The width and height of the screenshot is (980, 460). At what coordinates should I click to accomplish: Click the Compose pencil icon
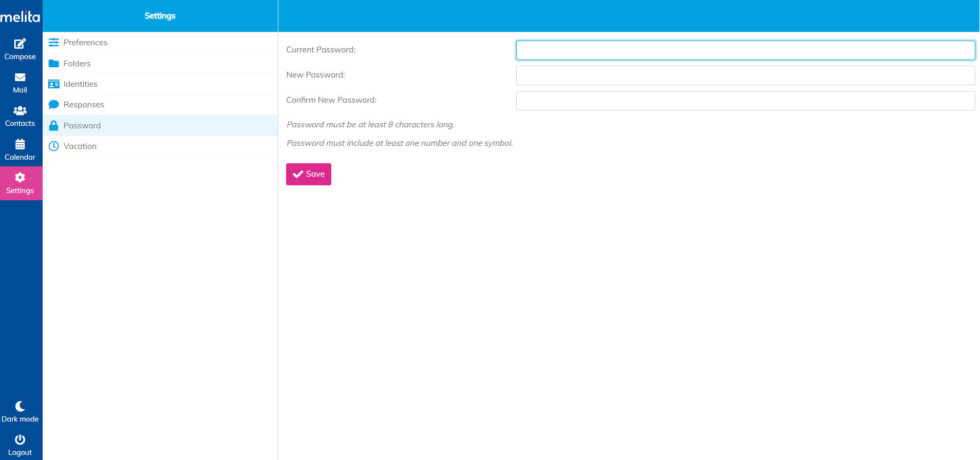pos(20,44)
